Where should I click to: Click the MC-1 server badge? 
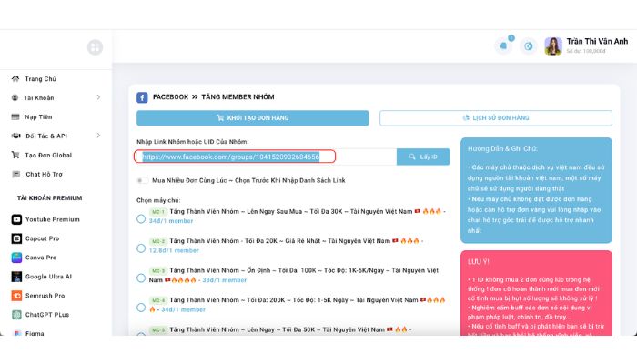158,212
